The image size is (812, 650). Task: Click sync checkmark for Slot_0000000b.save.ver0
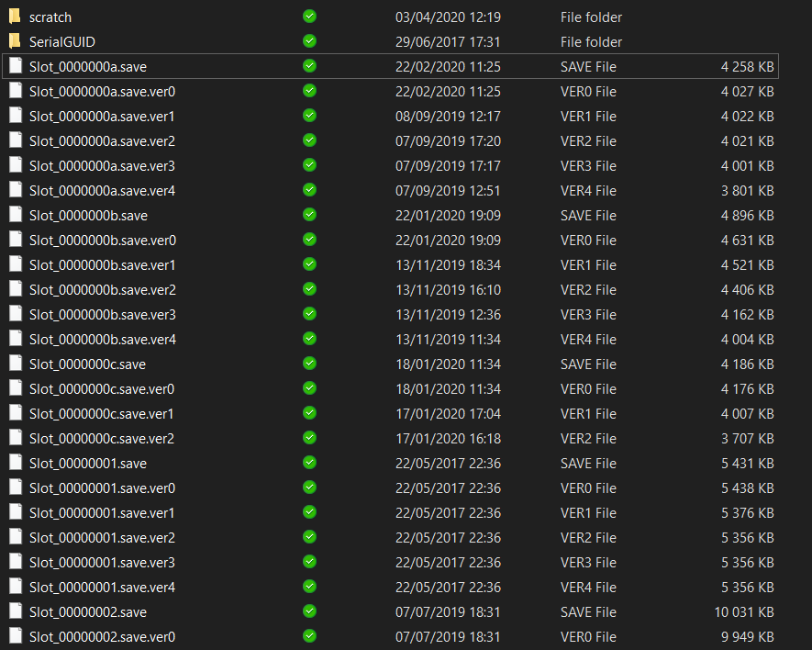pyautogui.click(x=310, y=240)
